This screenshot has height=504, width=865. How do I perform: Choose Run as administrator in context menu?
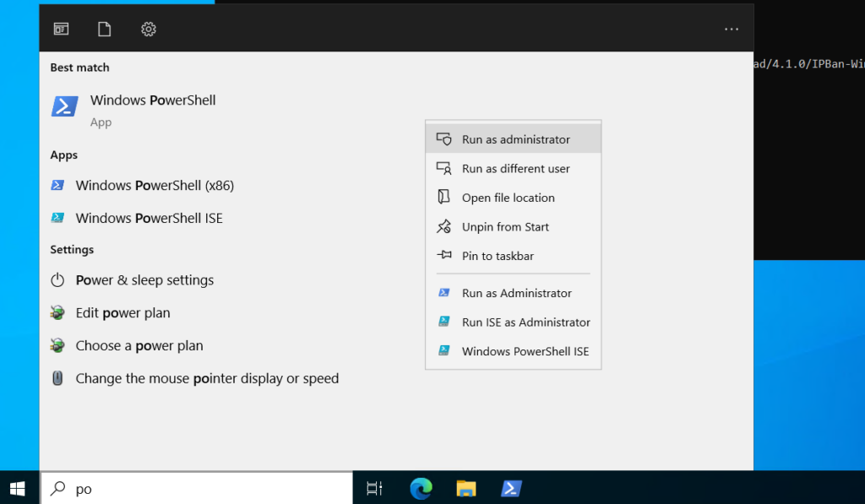point(513,139)
